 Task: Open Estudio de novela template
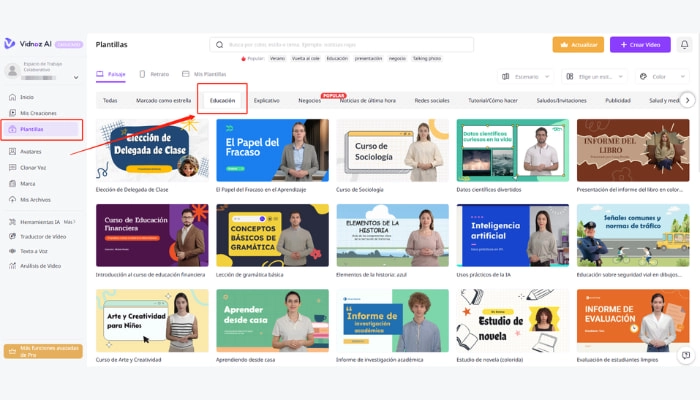(512, 321)
